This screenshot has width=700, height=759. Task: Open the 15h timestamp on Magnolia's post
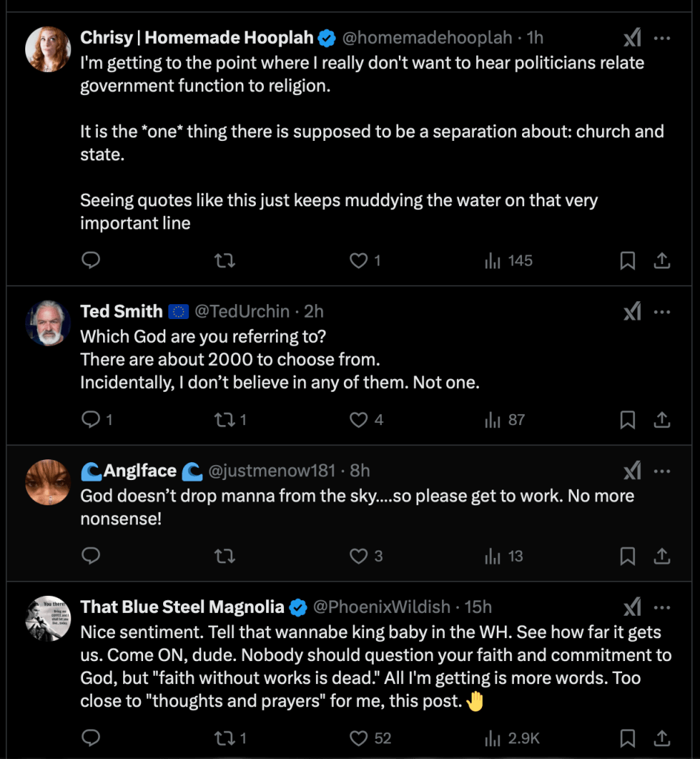click(478, 607)
